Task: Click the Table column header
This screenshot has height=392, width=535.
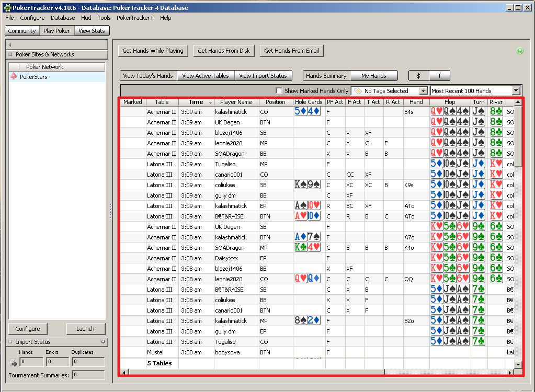Action: tap(162, 102)
